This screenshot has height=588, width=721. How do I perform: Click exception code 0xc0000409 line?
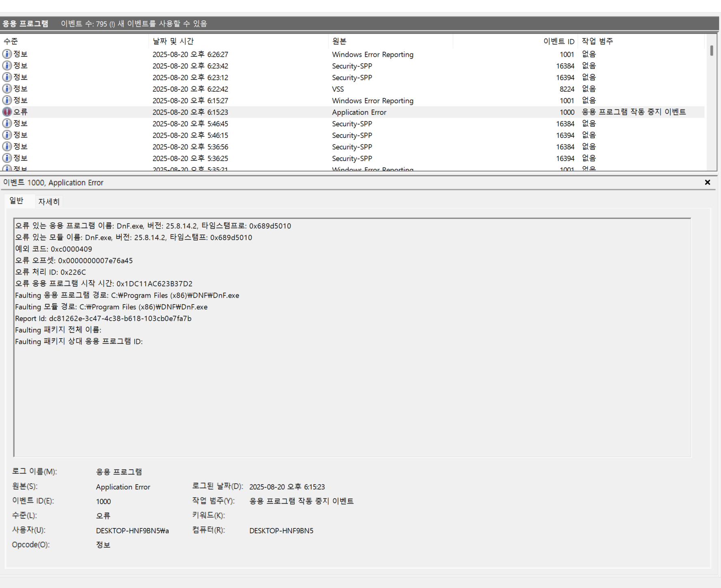pos(54,249)
